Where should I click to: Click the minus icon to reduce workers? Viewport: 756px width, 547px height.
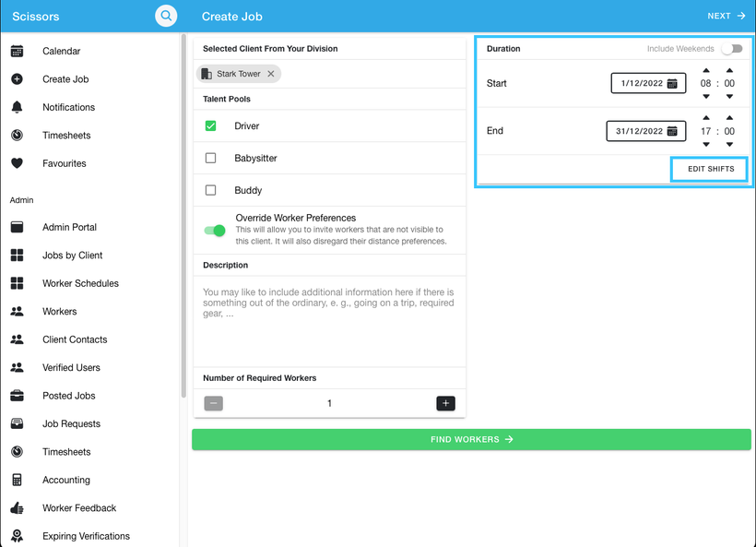(213, 403)
